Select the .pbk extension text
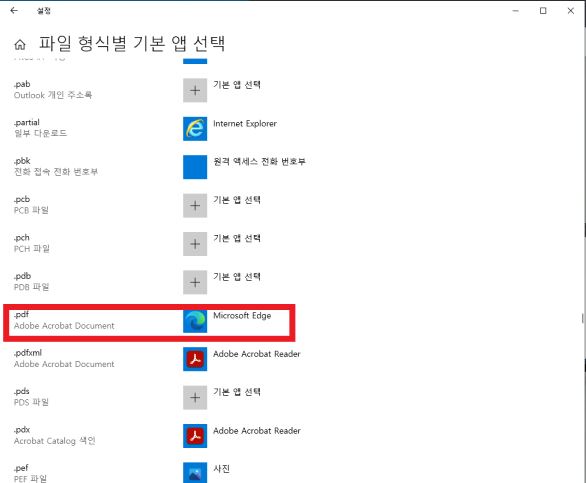The height and width of the screenshot is (483, 586). pyautogui.click(x=22, y=161)
